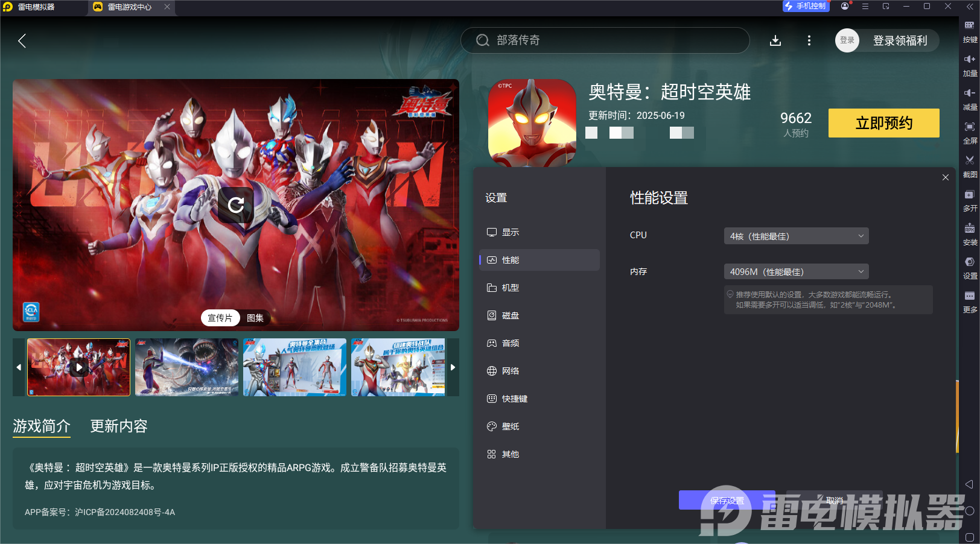Viewport: 980px width, 544px height.
Task: Click the 部落传奇 search field
Action: (605, 40)
